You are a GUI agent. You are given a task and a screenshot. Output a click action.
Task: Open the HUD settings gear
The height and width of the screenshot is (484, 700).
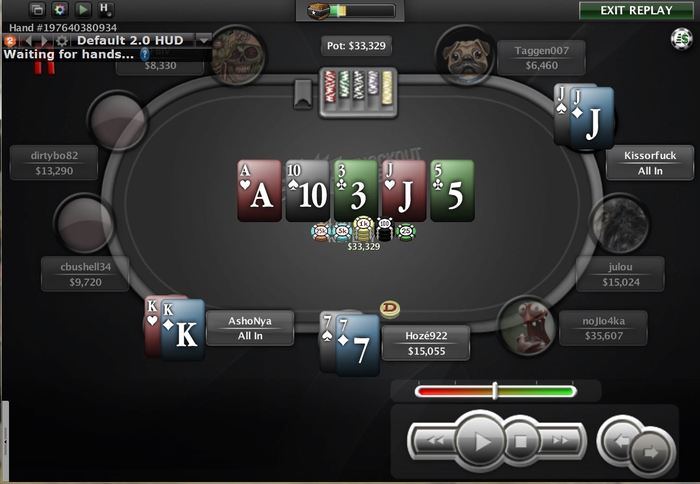click(62, 41)
